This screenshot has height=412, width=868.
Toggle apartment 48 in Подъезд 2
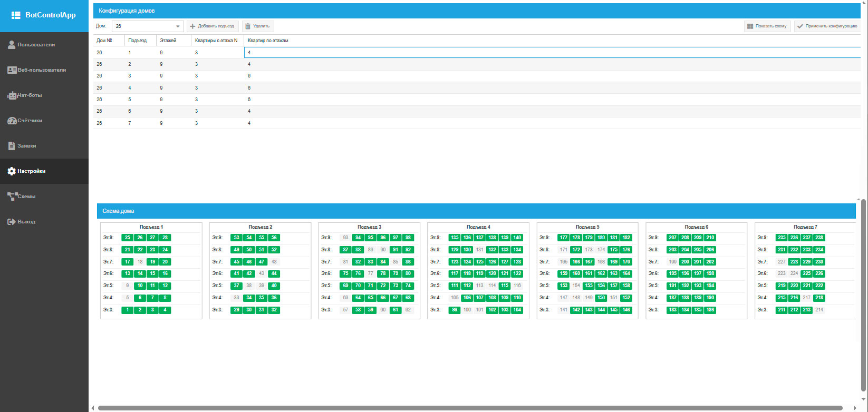click(x=274, y=262)
